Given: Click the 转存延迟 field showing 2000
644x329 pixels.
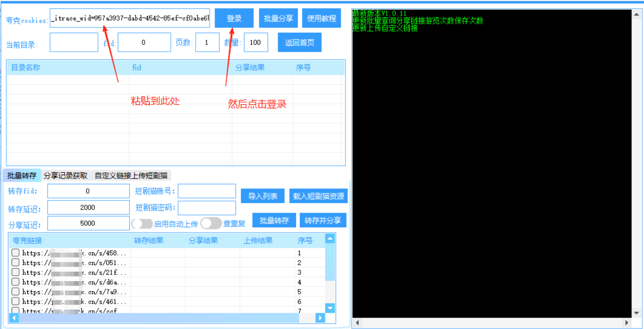Looking at the screenshot, I should pyautogui.click(x=88, y=207).
